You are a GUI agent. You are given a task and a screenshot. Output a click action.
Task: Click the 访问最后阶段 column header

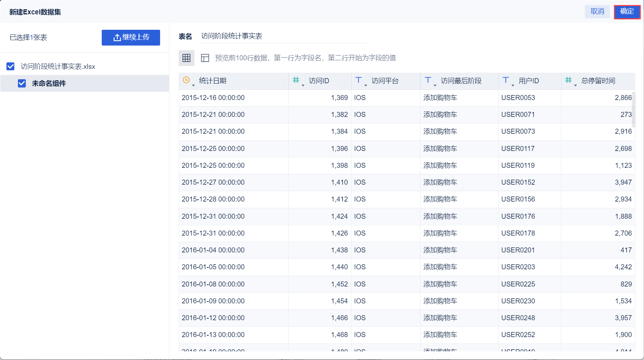pyautogui.click(x=459, y=81)
